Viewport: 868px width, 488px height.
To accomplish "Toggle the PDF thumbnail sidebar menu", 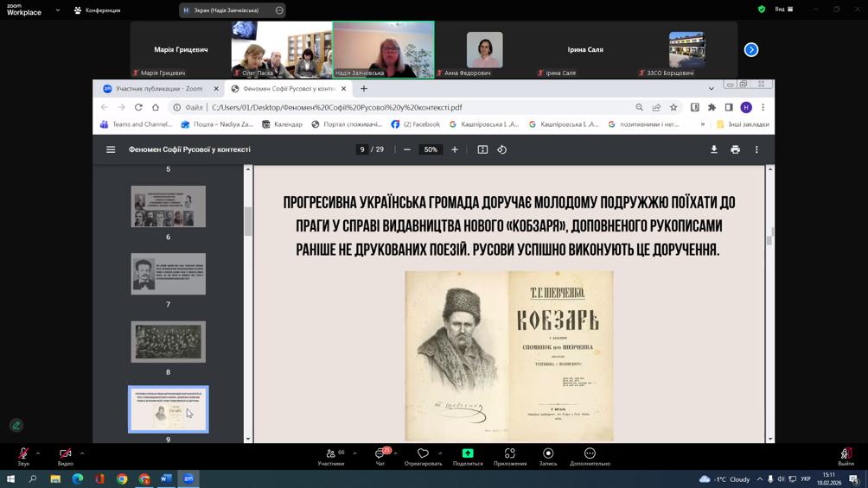I will 111,149.
